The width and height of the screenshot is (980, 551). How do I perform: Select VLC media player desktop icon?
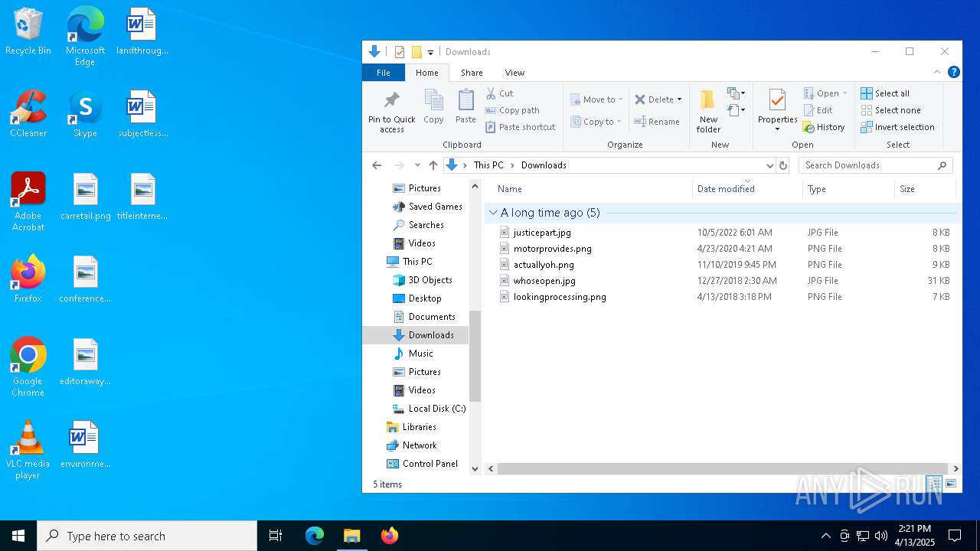[28, 450]
